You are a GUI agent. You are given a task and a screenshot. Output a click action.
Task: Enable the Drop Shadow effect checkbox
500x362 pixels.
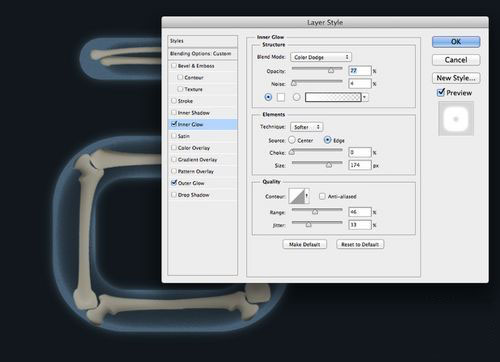[x=174, y=195]
